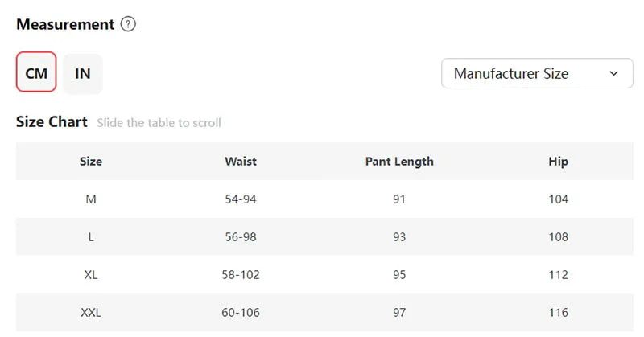Click waist value 54-94
The height and width of the screenshot is (337, 644).
[x=241, y=199]
